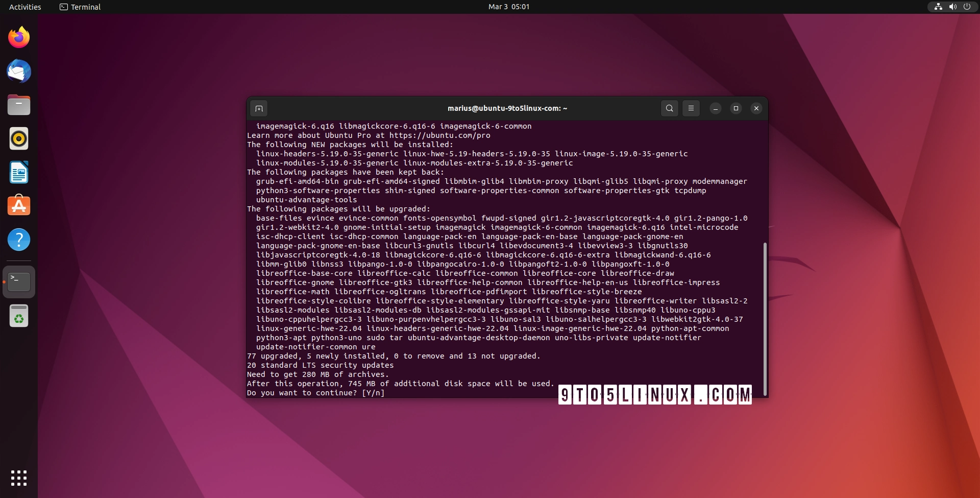Open the Terminal app menu in top bar
980x498 pixels.
pyautogui.click(x=80, y=7)
